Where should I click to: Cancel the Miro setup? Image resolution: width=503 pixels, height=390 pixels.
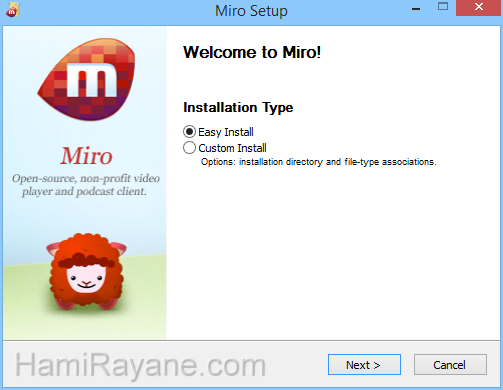(x=450, y=365)
